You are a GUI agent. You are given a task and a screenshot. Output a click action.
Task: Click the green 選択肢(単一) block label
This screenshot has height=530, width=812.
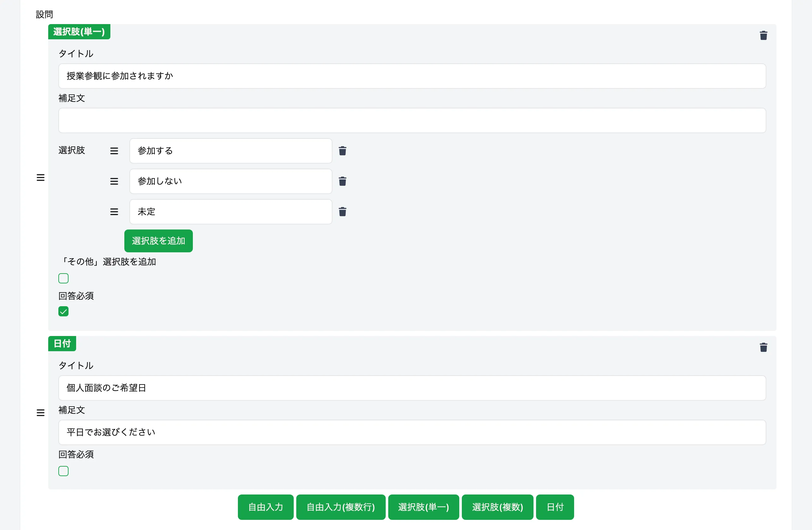79,32
